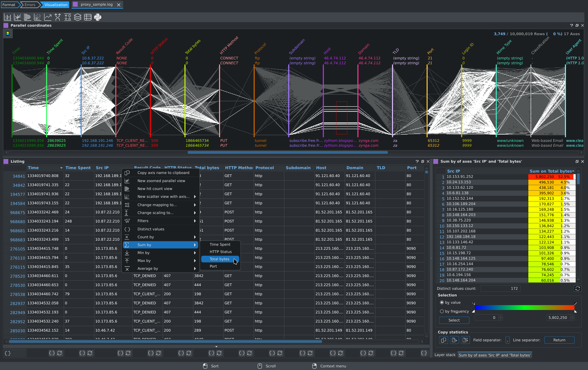This screenshot has height=370, width=588.
Task: Click the color mode toggle in parallel coordinates
Action: point(8,34)
